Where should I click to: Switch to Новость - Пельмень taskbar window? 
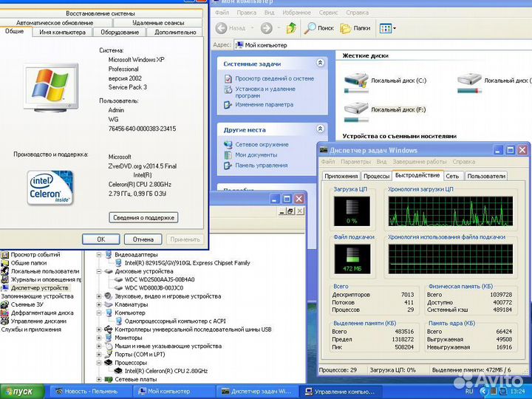click(91, 392)
